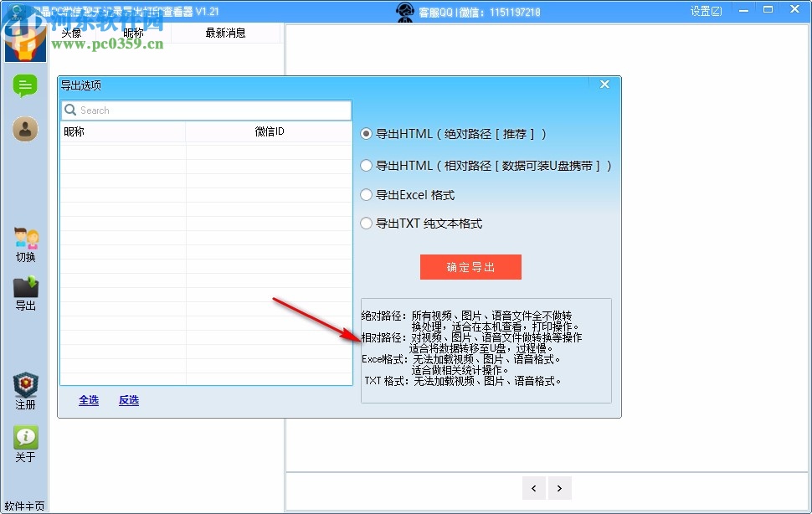
Task: Click inside the Search input field
Action: pos(205,110)
